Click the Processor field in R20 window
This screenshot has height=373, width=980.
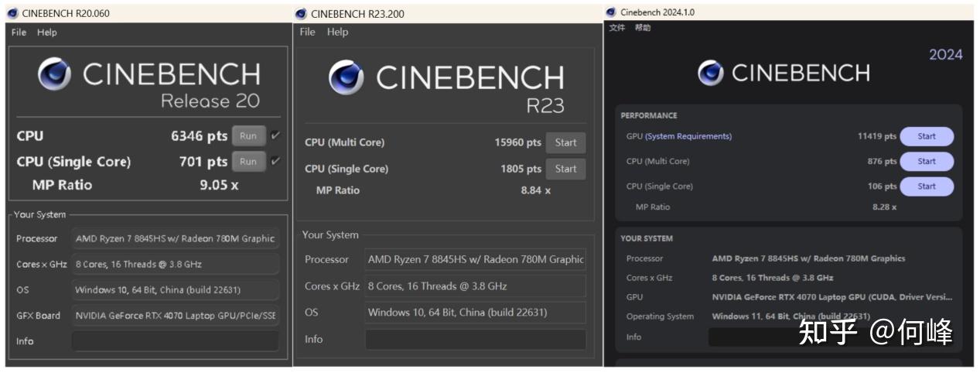[176, 238]
